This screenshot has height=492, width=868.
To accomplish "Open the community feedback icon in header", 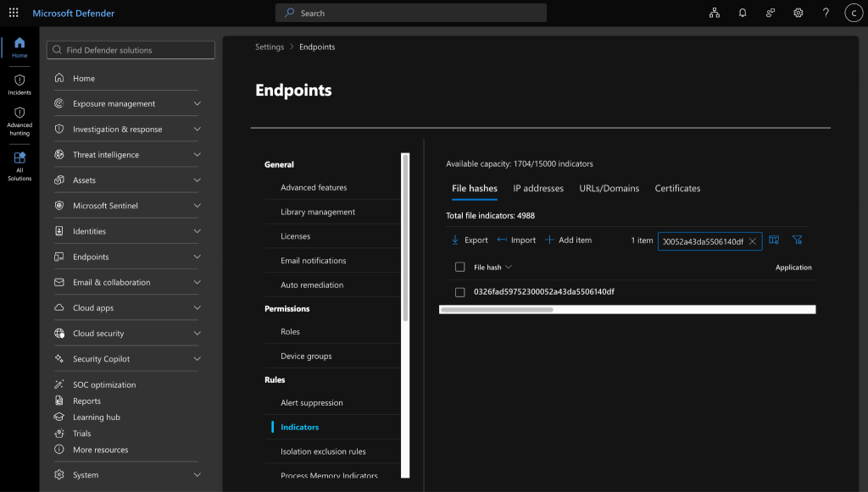I will click(x=770, y=13).
